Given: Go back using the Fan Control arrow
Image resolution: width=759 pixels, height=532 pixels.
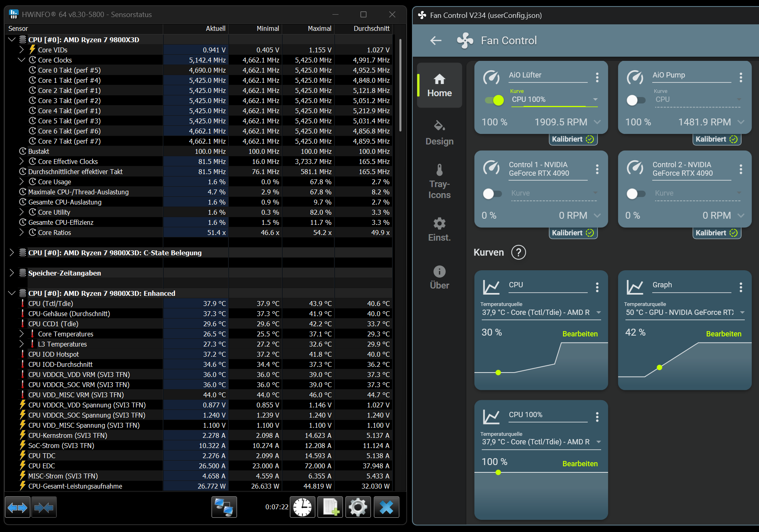Looking at the screenshot, I should coord(436,41).
